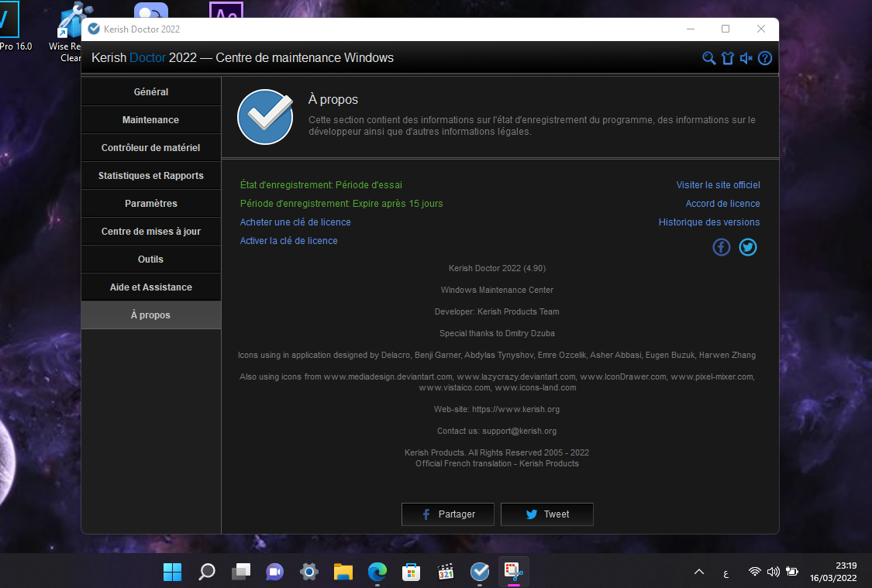Click Activer la clé de licence link
This screenshot has width=872, height=588.
[x=288, y=241]
